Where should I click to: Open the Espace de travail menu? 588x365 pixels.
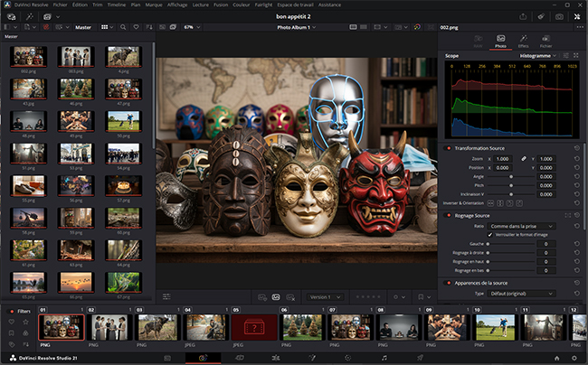tap(296, 5)
